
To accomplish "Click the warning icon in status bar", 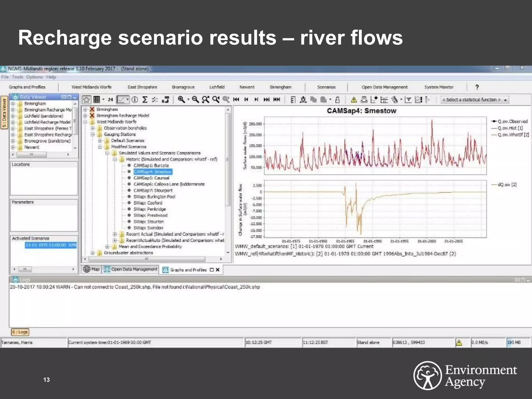I will [x=459, y=343].
